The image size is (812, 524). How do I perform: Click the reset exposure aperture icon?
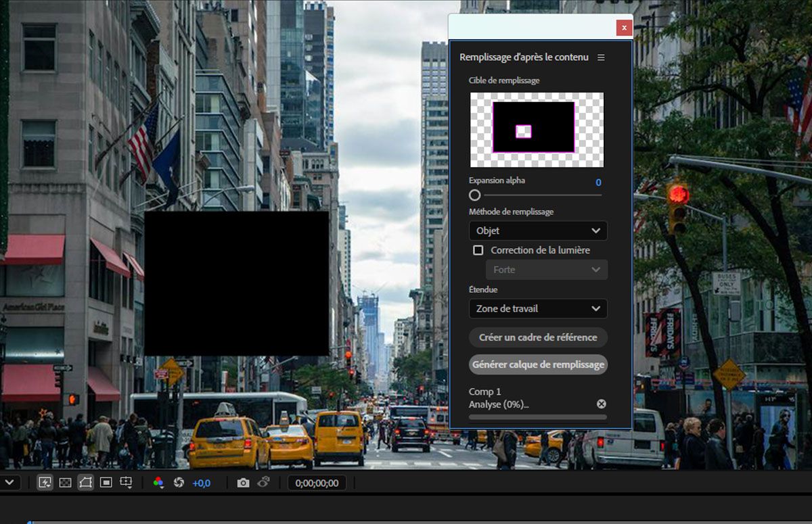[179, 483]
